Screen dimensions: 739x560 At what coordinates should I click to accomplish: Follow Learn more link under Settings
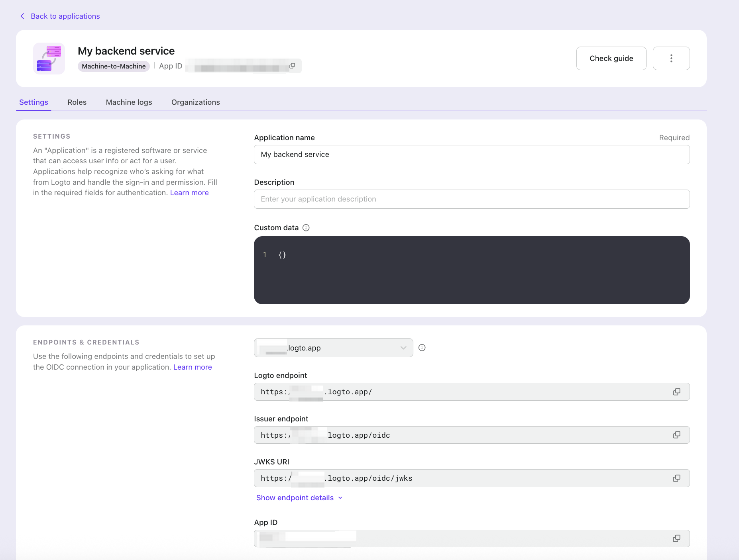[189, 193]
